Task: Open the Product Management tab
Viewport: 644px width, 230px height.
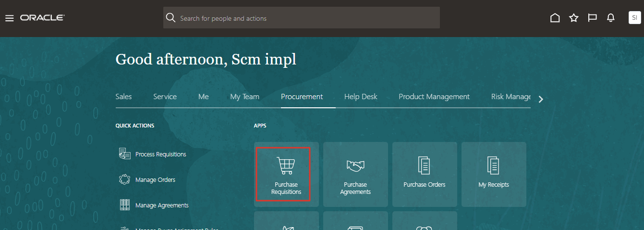Action: pyautogui.click(x=434, y=97)
